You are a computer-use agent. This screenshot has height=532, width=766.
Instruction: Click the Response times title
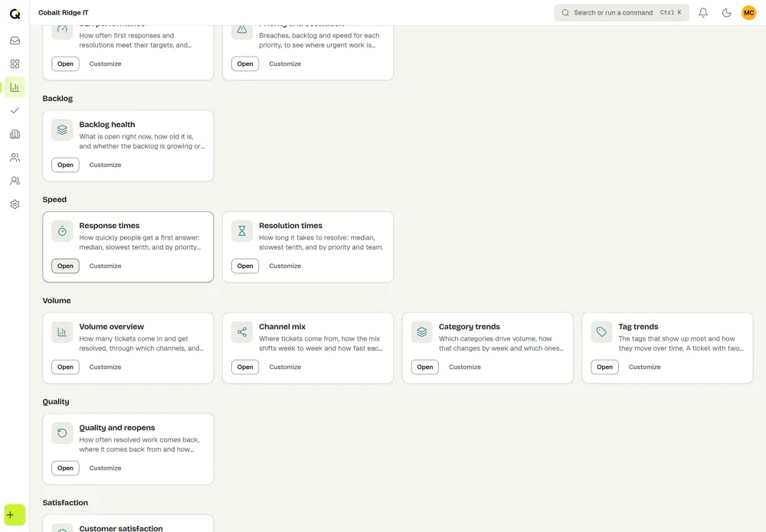coord(110,226)
